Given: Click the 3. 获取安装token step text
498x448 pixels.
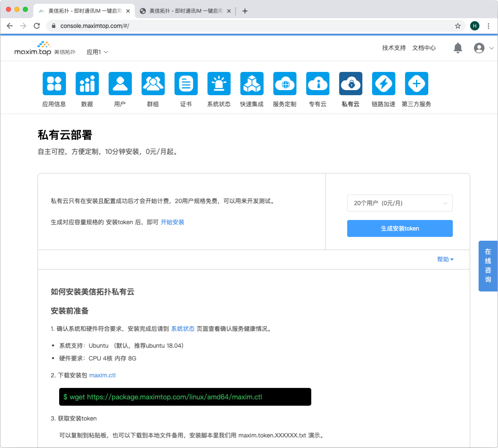Looking at the screenshot, I should click(x=74, y=418).
